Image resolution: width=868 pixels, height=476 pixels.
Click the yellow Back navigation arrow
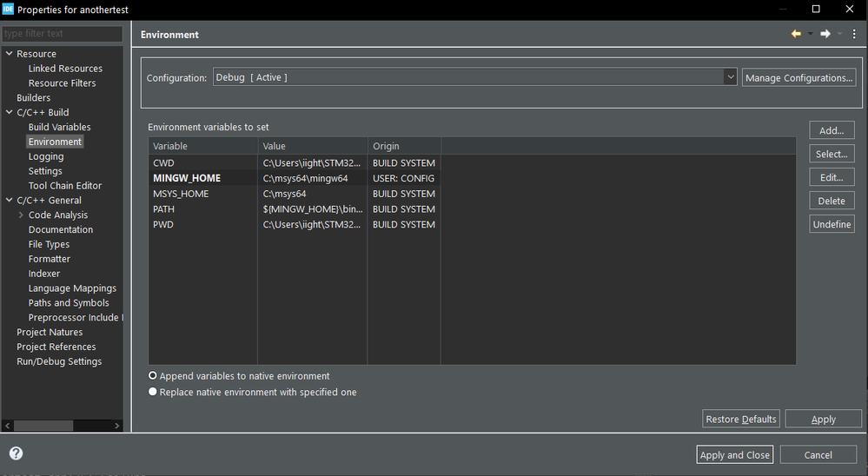click(x=795, y=34)
